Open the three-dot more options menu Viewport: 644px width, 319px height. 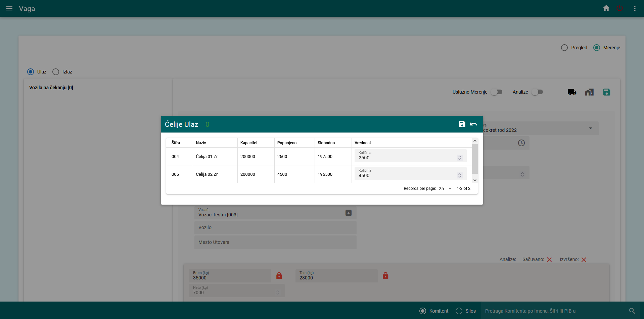pyautogui.click(x=635, y=8)
